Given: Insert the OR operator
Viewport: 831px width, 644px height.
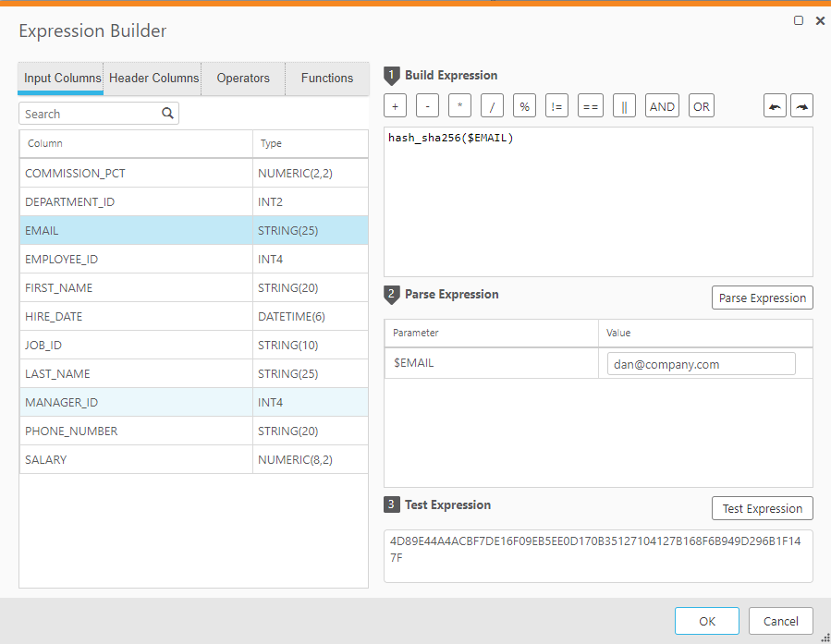Looking at the screenshot, I should click(701, 105).
